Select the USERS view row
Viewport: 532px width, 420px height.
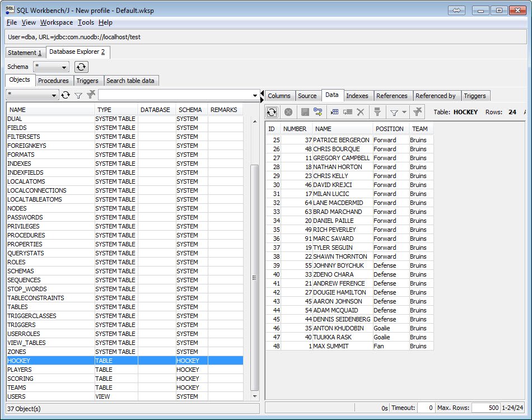125,396
